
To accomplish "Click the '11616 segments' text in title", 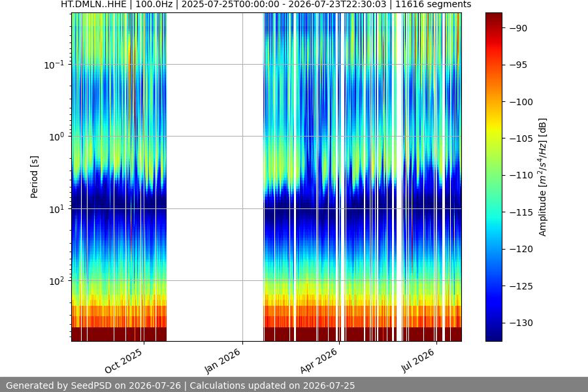I will (x=433, y=5).
